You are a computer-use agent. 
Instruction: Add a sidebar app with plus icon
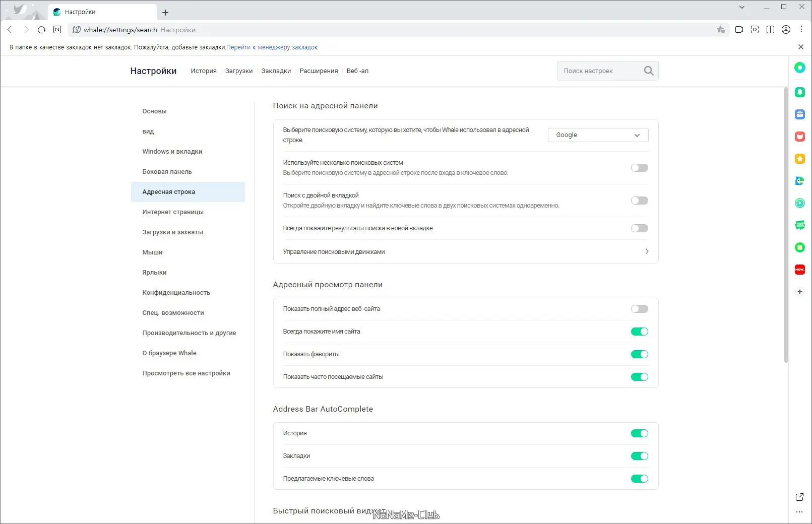tap(799, 292)
